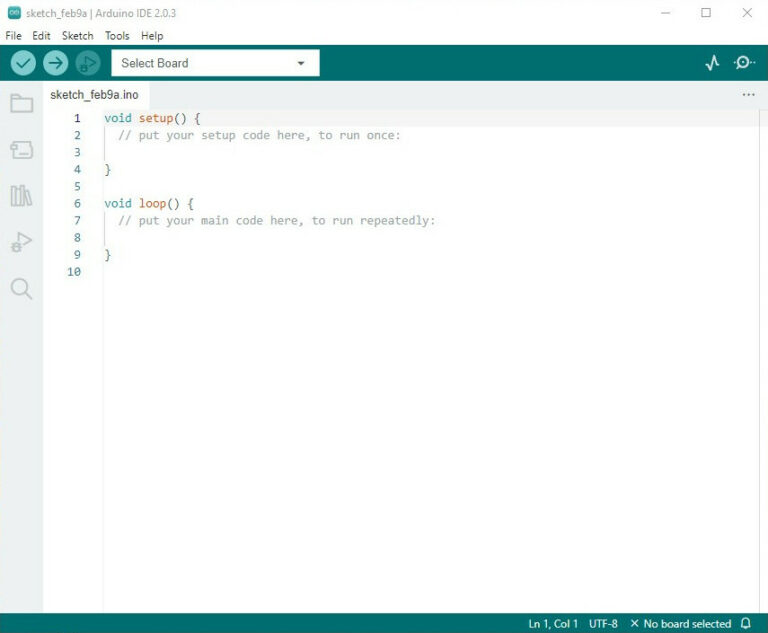Click the Ln 1, Col 1 position indicator

[x=553, y=623]
